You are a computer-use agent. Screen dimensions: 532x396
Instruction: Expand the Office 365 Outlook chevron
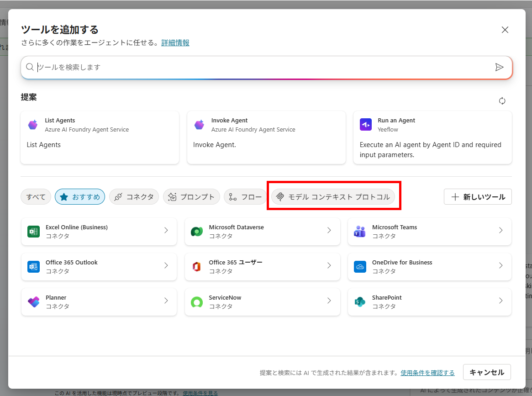point(166,265)
